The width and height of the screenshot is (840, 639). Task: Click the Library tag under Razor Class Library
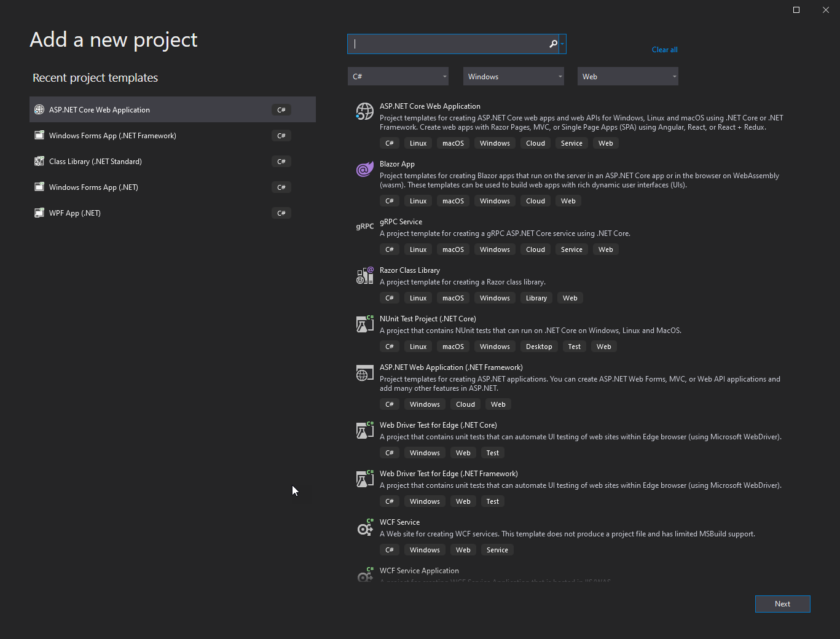[x=536, y=298]
